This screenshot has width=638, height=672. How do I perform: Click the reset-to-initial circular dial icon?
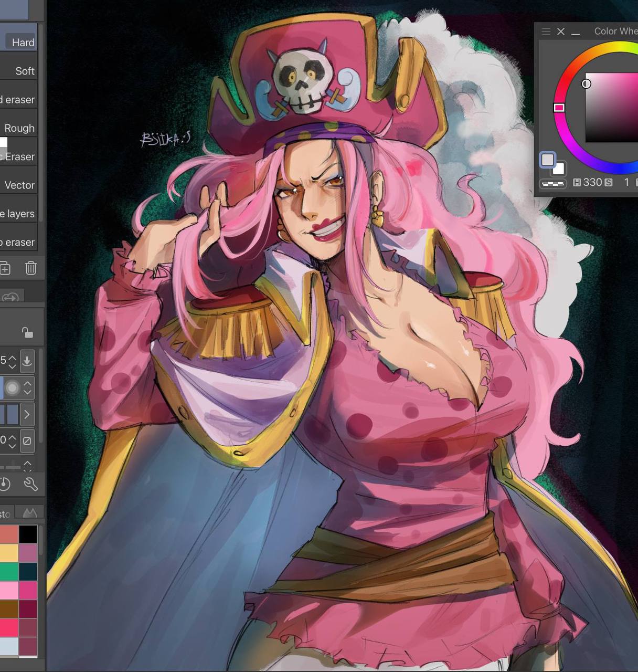tap(5, 484)
